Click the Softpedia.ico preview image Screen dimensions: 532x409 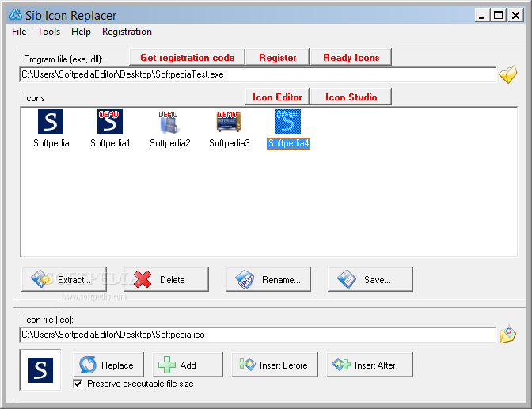40,370
